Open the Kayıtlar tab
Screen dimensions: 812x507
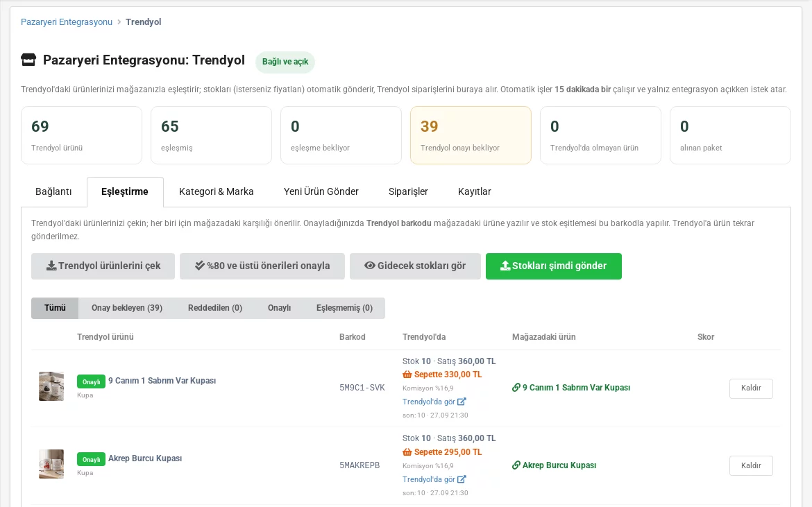474,192
